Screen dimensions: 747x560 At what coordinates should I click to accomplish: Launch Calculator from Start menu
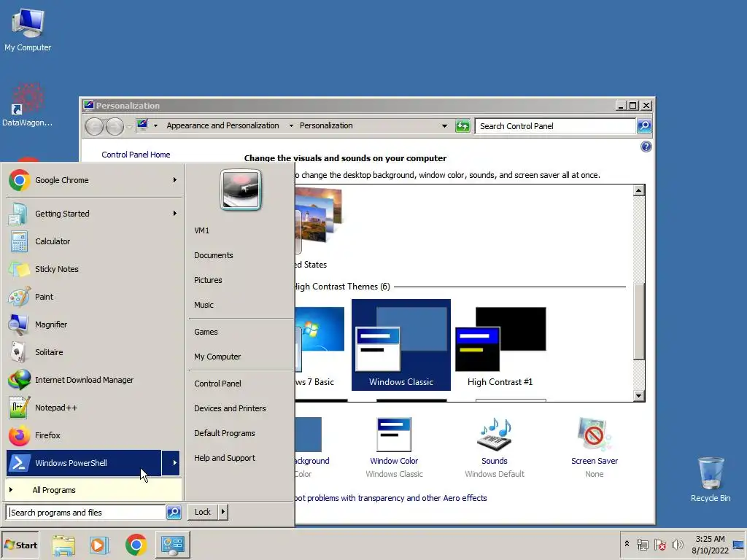click(93, 241)
